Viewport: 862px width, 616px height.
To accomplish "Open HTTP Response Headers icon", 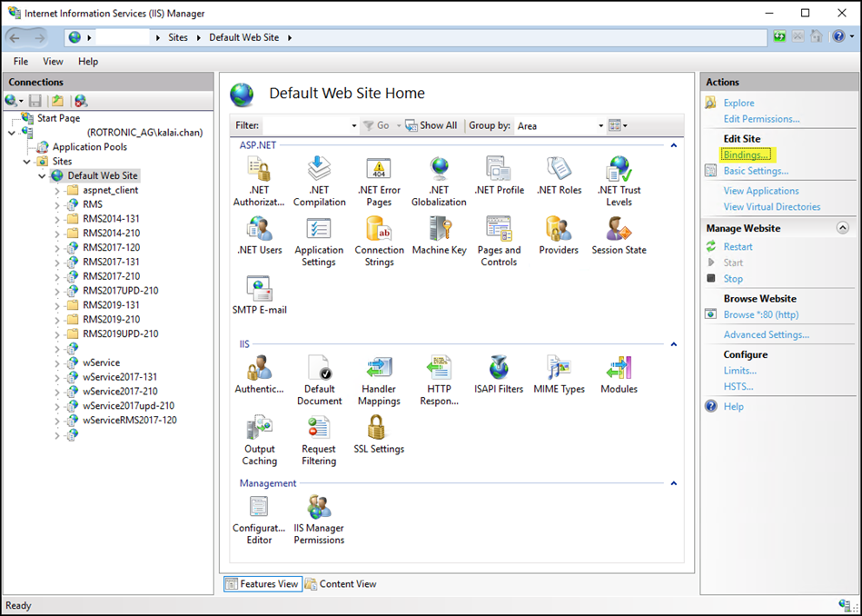I will [439, 380].
